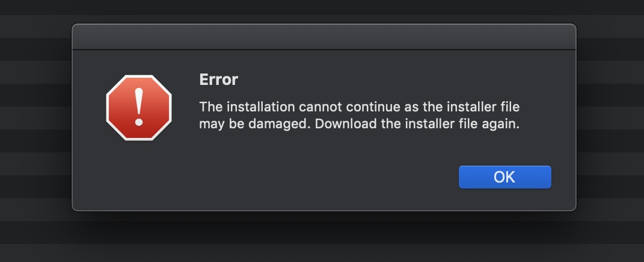This screenshot has height=262, width=644.
Task: Click the second line of the error message
Action: [358, 125]
